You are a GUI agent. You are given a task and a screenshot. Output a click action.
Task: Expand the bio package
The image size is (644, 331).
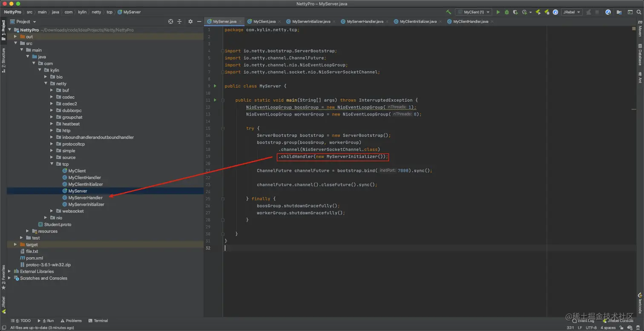coord(46,77)
